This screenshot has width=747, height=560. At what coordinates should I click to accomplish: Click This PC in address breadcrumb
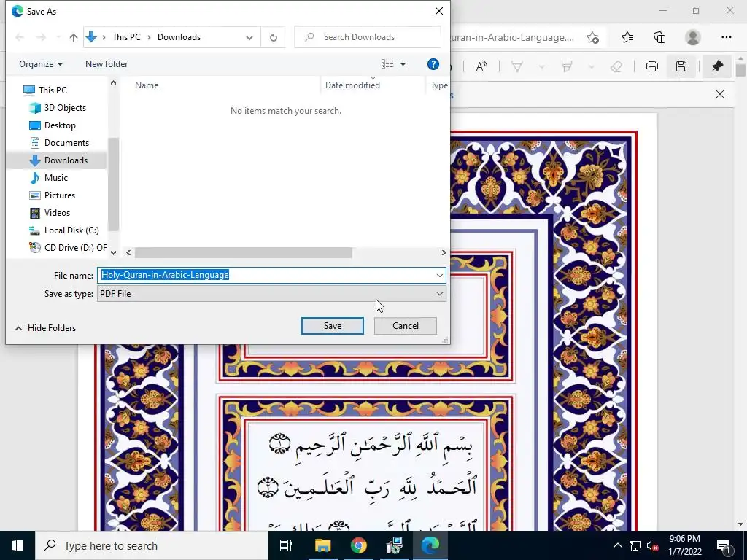pos(126,37)
